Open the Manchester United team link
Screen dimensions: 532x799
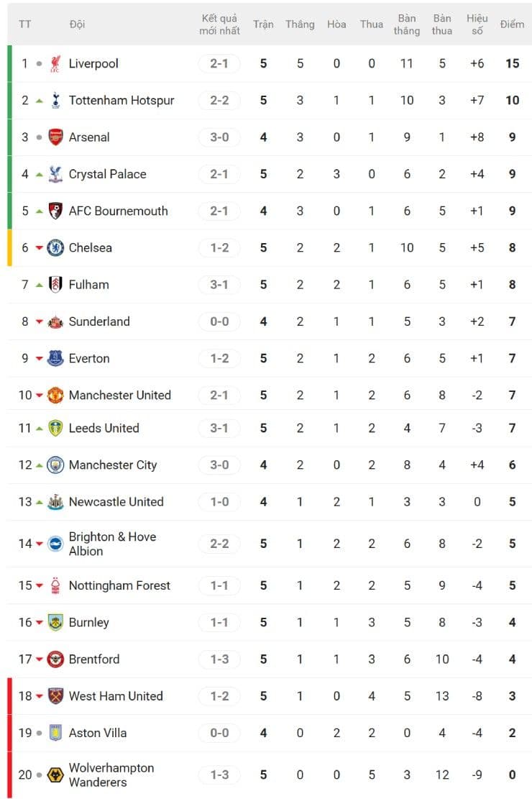coord(119,396)
